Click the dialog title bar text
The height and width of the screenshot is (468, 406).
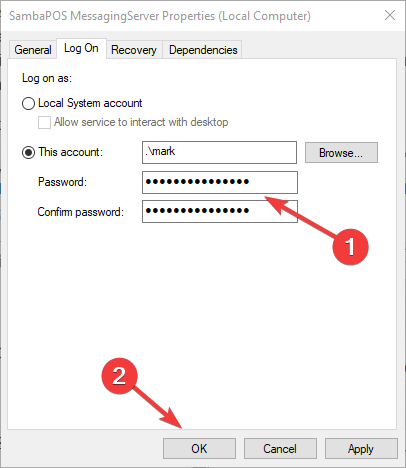point(160,16)
